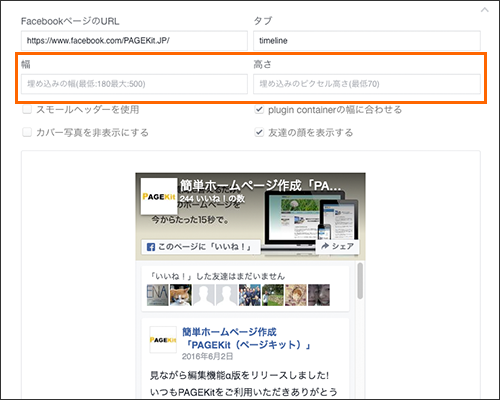This screenshot has height=400, width=500.
Task: Focus the embed pixel height input field
Action: point(367,84)
